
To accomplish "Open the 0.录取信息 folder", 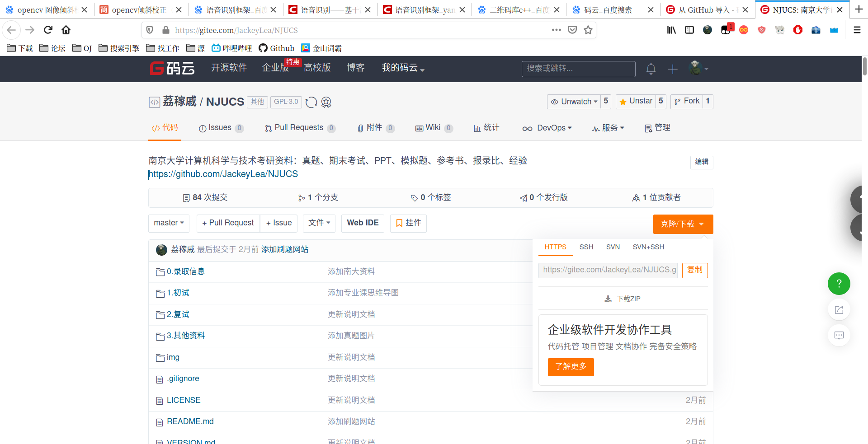I will click(186, 271).
